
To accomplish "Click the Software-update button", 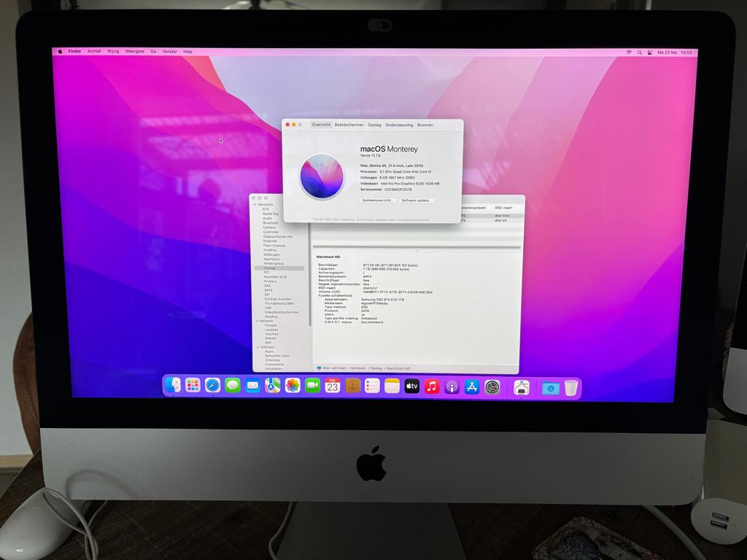I will point(414,201).
